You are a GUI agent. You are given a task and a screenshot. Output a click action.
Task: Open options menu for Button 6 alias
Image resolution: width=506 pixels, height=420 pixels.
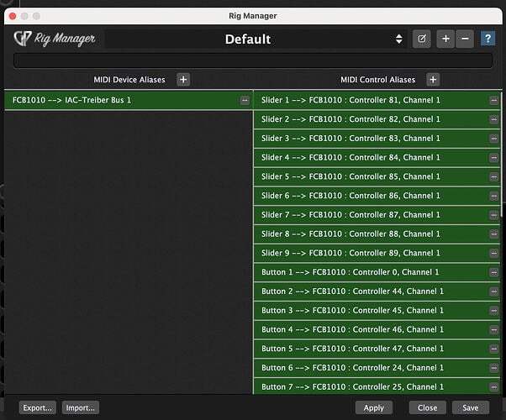tap(493, 368)
